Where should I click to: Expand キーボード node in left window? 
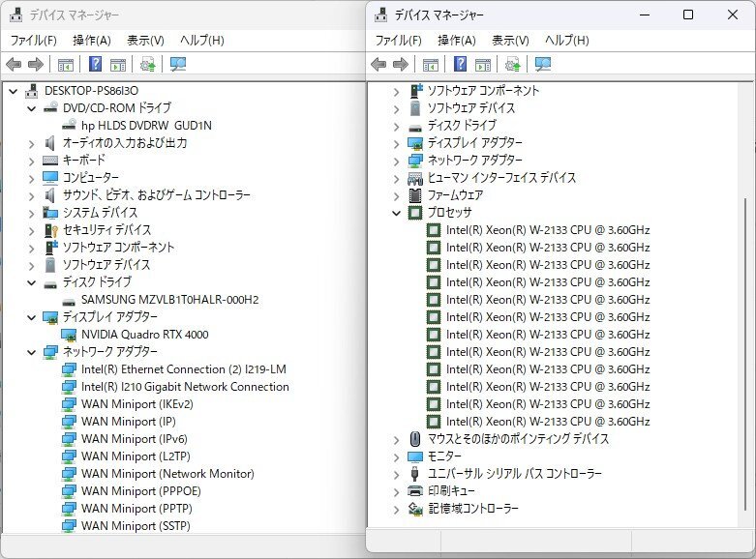(31, 161)
